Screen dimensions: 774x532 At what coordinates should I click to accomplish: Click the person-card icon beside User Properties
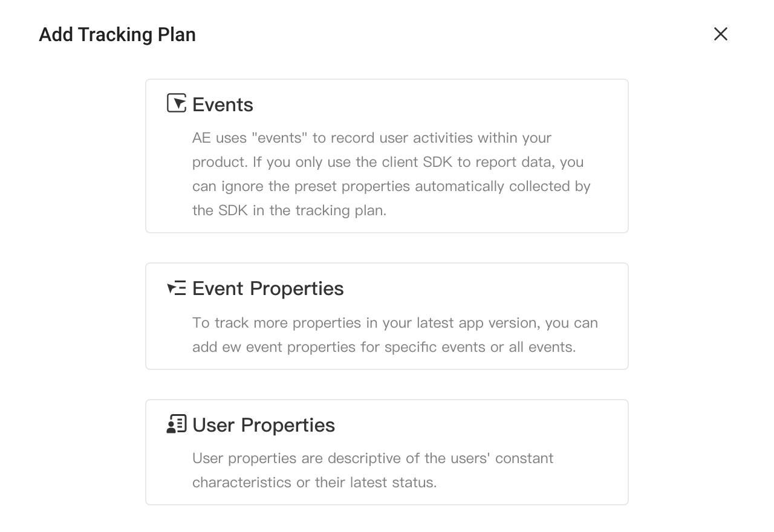(177, 424)
